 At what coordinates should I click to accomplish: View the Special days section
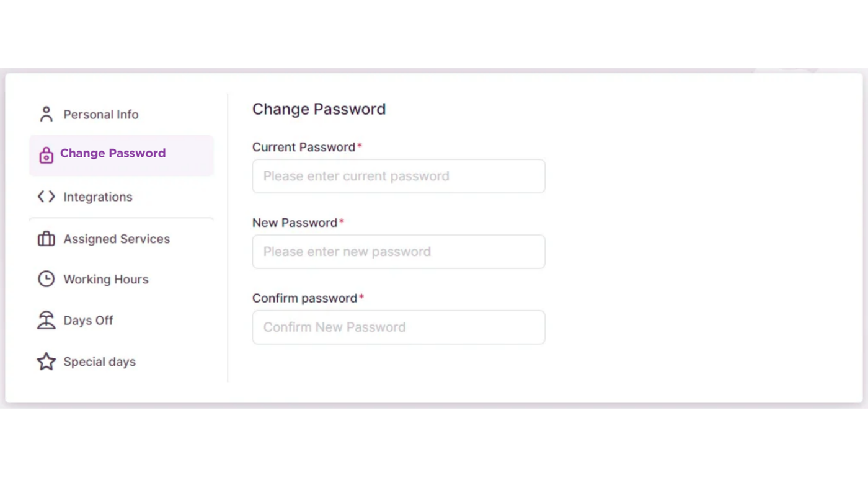(x=100, y=362)
